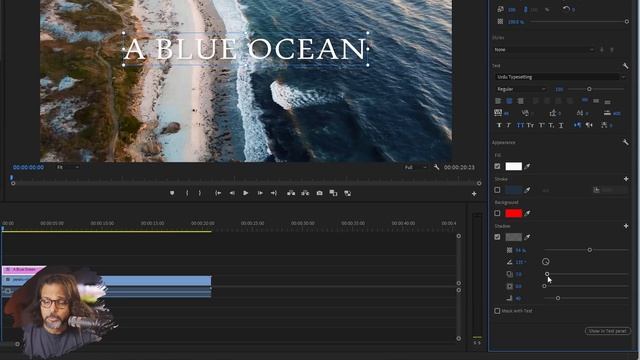
Task: Right align the text
Action: coord(520,101)
